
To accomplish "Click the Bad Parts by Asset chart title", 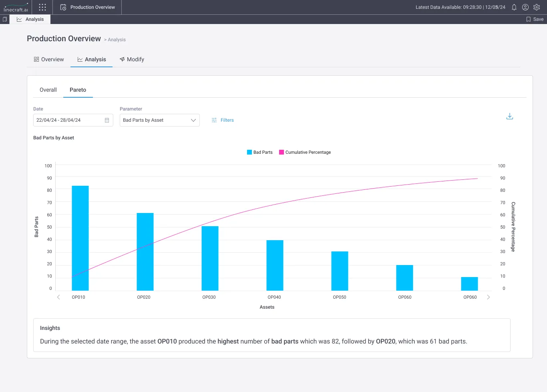I will click(54, 138).
